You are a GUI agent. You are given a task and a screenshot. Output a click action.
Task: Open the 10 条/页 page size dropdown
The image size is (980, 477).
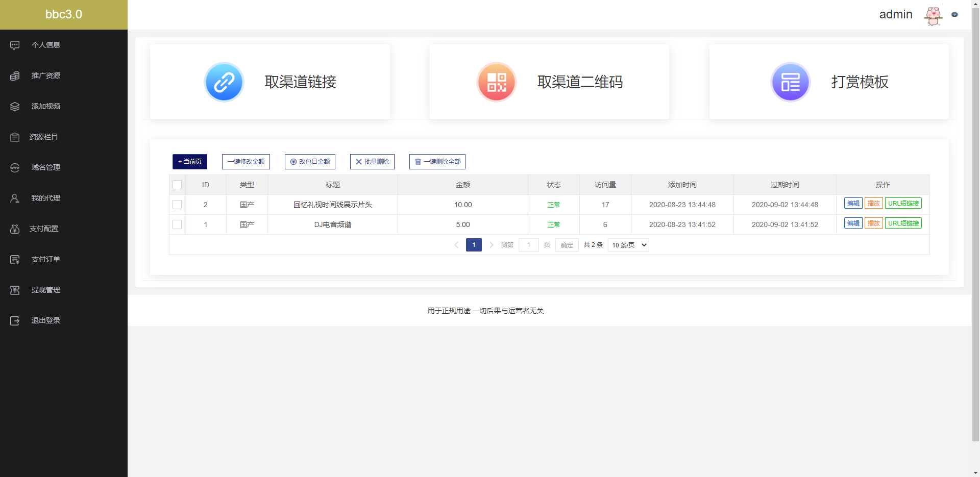628,245
